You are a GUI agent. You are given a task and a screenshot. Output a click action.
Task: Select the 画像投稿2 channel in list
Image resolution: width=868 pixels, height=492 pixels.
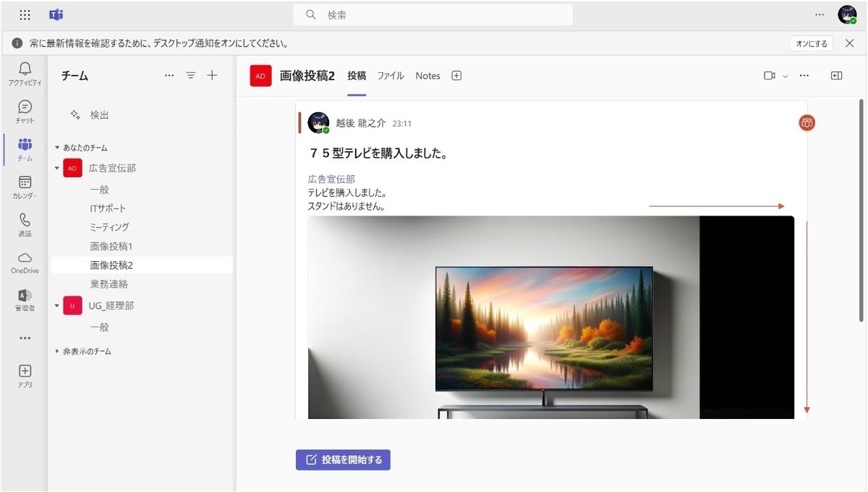tap(142, 265)
